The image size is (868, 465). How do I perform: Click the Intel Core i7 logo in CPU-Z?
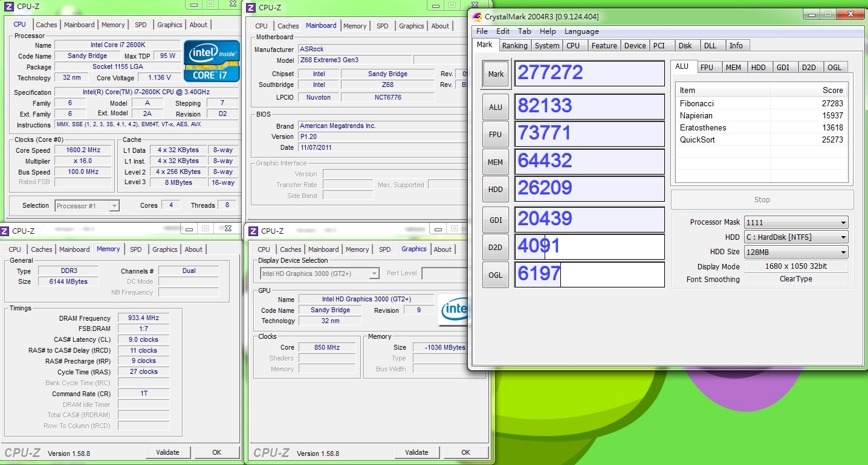[212, 62]
